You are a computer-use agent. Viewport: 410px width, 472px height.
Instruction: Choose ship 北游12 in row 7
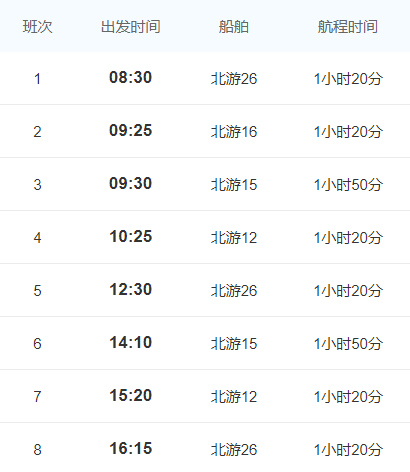coord(234,397)
